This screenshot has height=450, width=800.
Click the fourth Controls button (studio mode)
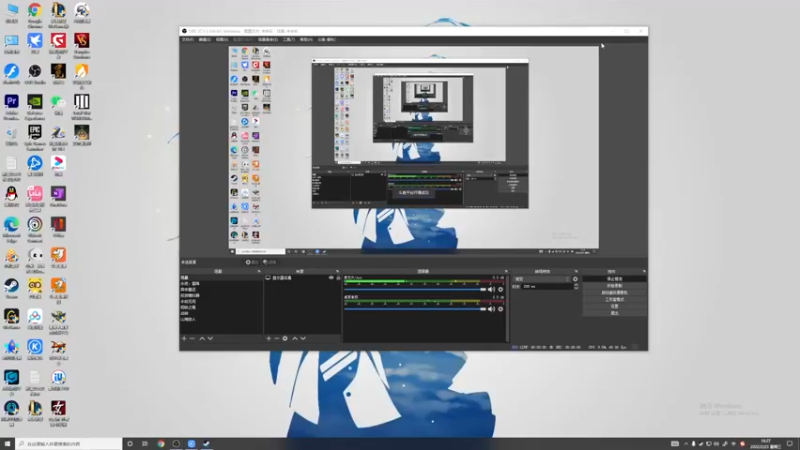[x=614, y=299]
